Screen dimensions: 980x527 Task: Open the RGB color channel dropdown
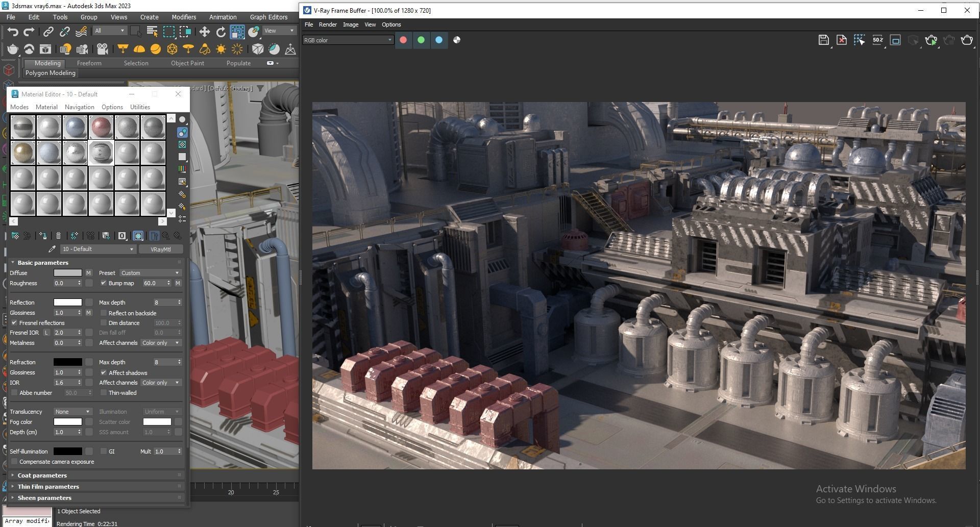tap(348, 40)
